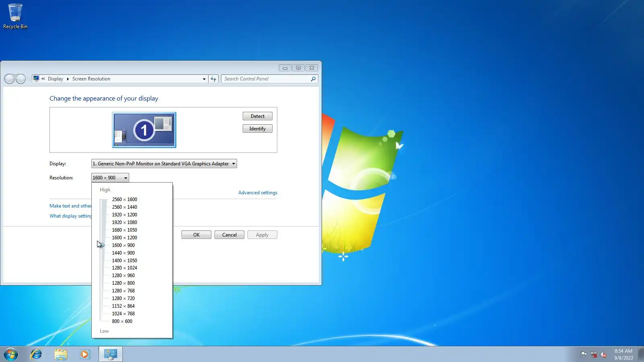Choose the 2560 × 1600 resolution
The image size is (644, 362).
click(x=124, y=200)
